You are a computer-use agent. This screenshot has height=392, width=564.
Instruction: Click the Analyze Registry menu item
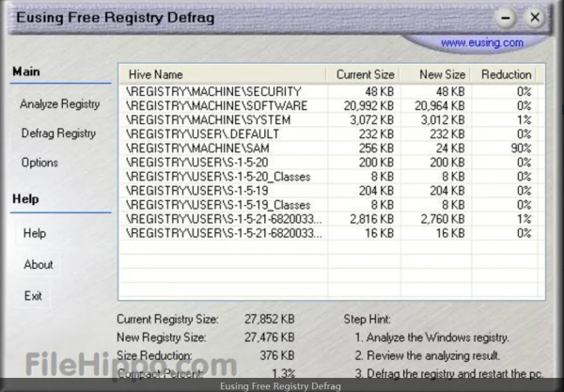coord(60,104)
